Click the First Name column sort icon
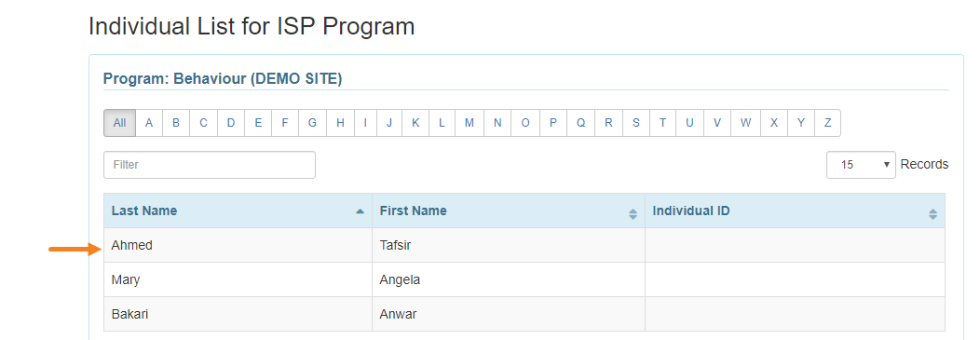Image resolution: width=980 pixels, height=340 pixels. click(x=633, y=214)
